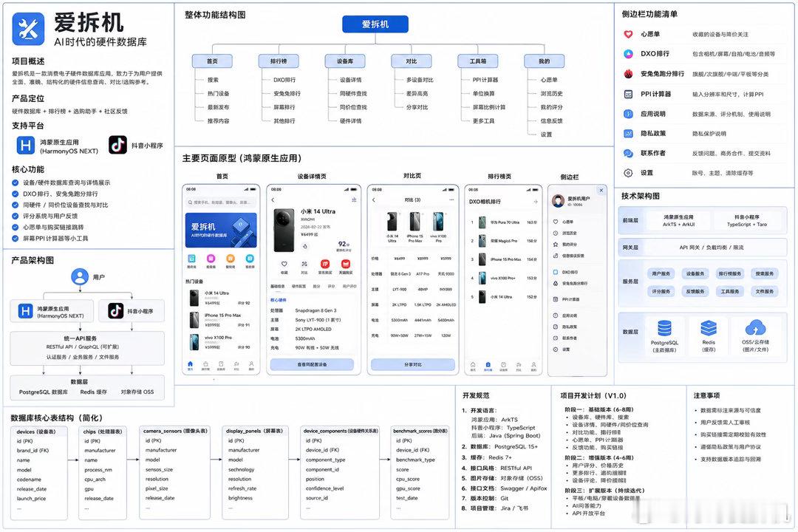This screenshot has width=798, height=532.
Task: Select the 基础信息 tab on 设备详情页
Action: coord(277,287)
